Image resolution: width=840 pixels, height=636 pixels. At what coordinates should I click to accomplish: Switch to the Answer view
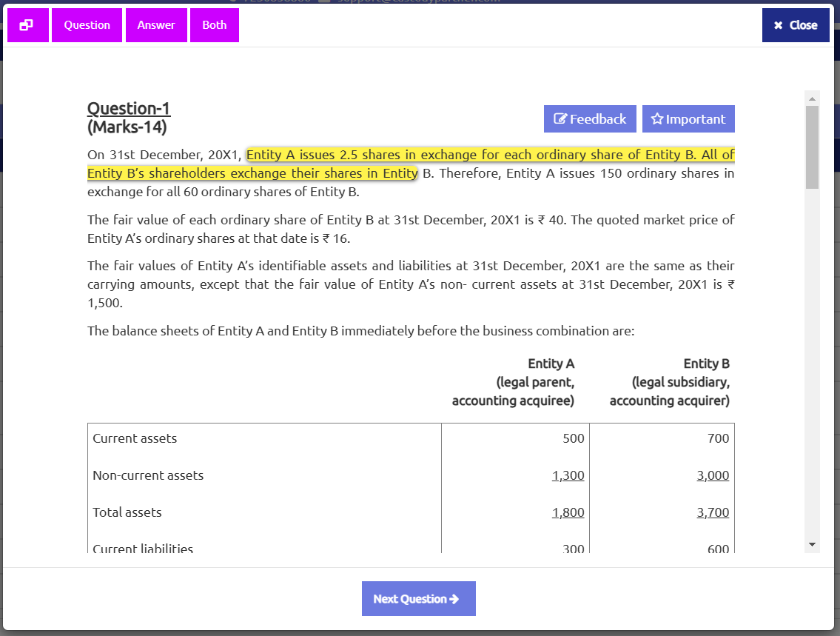tap(156, 25)
